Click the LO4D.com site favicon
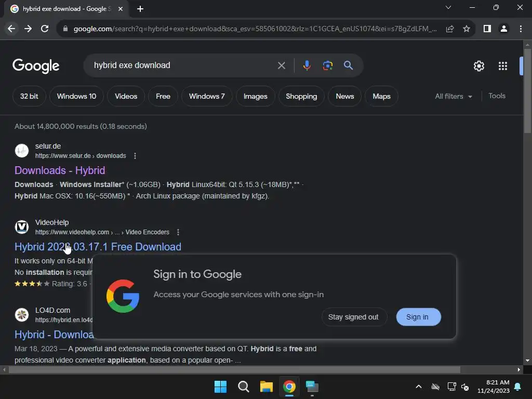The width and height of the screenshot is (532, 399). point(22,315)
